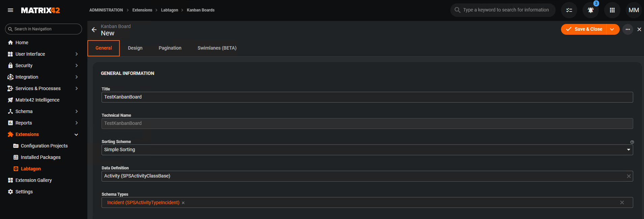
Task: Open the task checklist icon
Action: pyautogui.click(x=569, y=10)
